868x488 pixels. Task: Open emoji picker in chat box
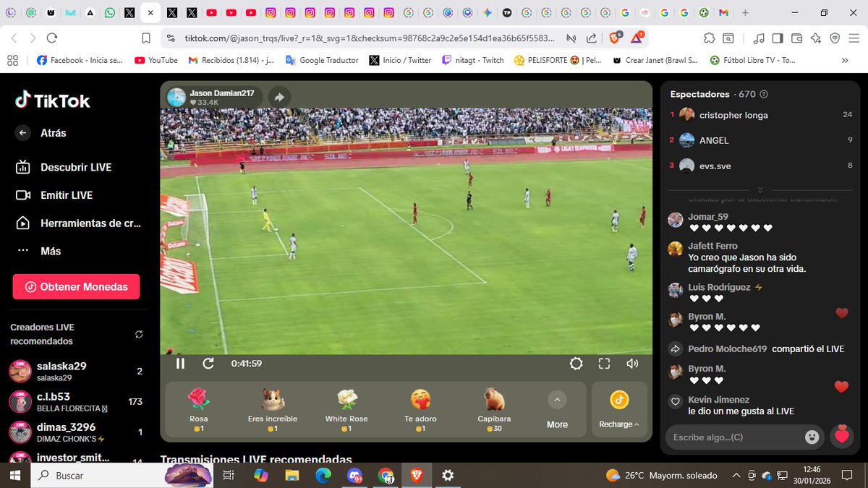pyautogui.click(x=812, y=437)
